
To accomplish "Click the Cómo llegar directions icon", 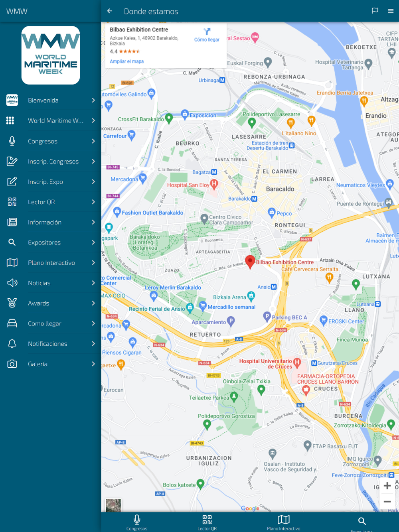I will tap(207, 31).
